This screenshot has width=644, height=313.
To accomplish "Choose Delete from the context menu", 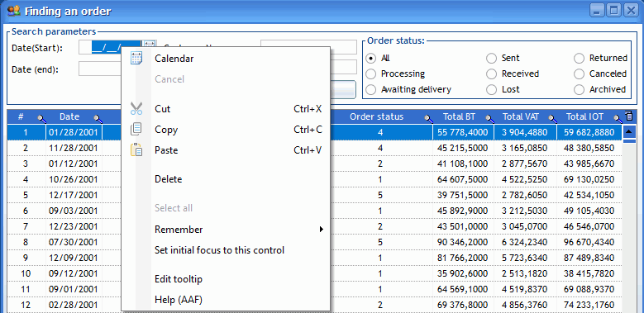I will click(226, 179).
